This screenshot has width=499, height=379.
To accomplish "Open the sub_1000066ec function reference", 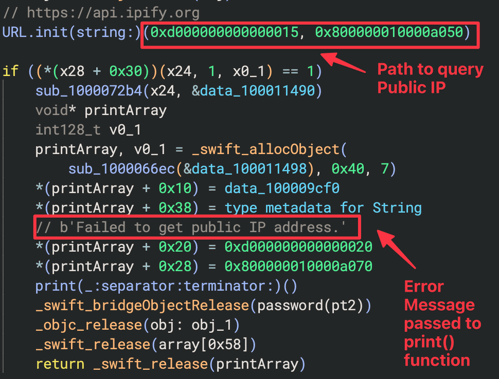I will click(122, 169).
